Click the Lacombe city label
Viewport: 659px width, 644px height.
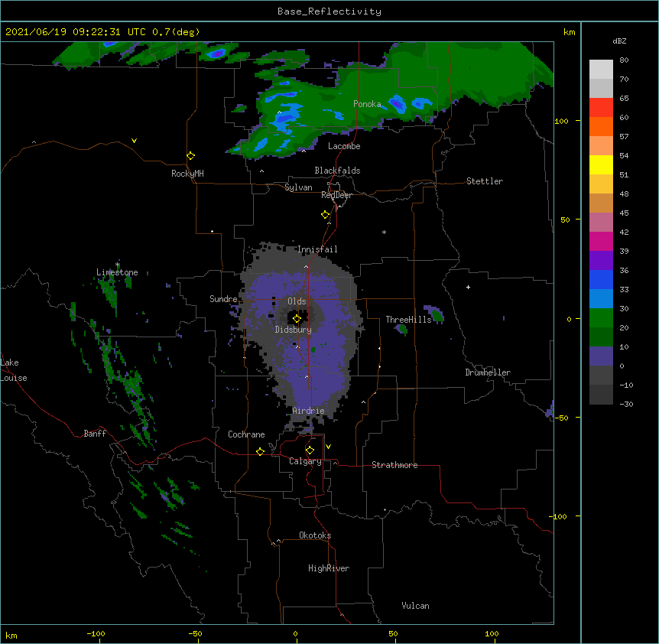pos(344,146)
